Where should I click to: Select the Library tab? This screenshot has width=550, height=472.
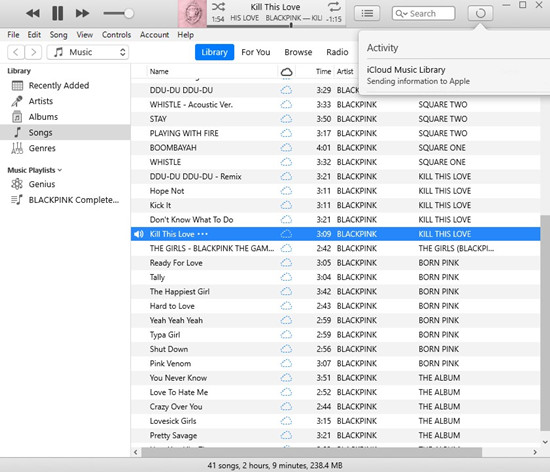214,52
